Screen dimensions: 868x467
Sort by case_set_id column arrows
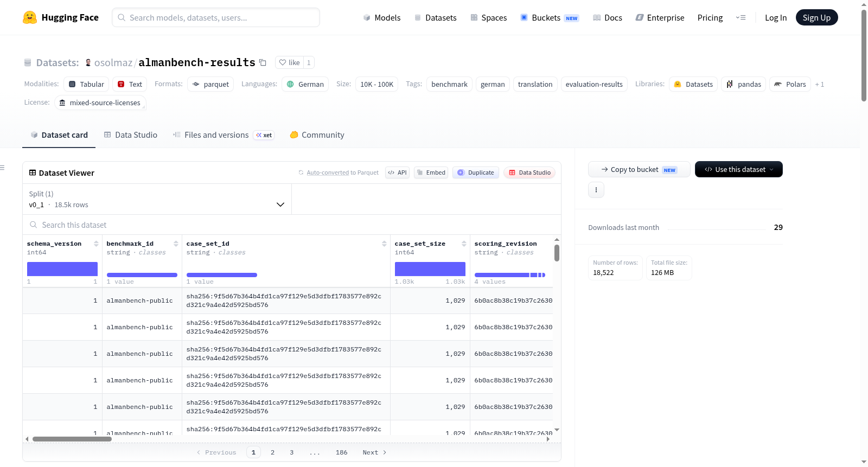coord(384,244)
